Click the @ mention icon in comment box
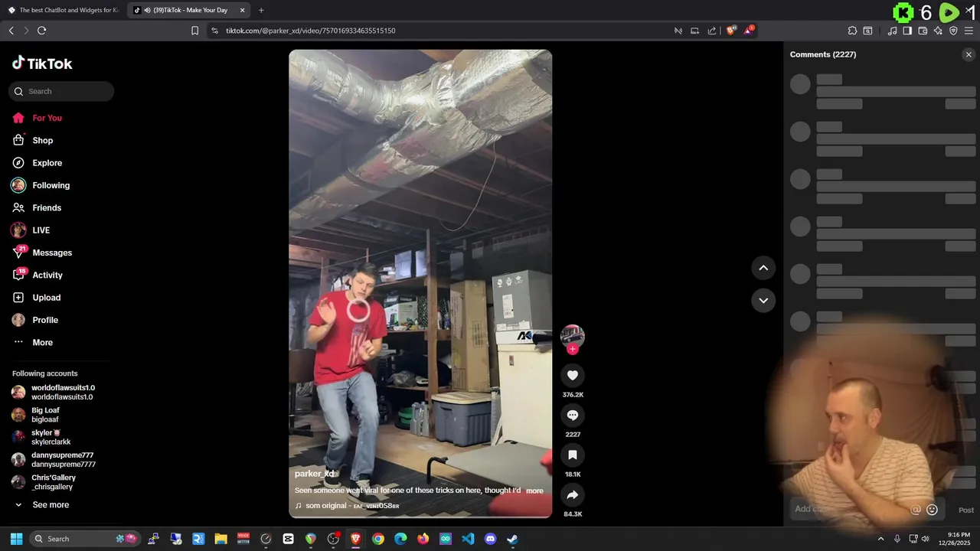The image size is (980, 551). coord(916,510)
